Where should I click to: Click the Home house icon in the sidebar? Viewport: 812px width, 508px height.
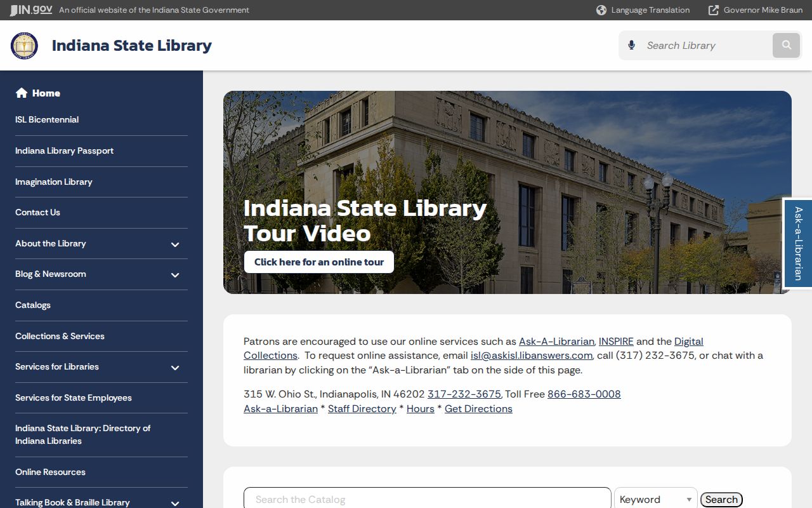point(22,93)
